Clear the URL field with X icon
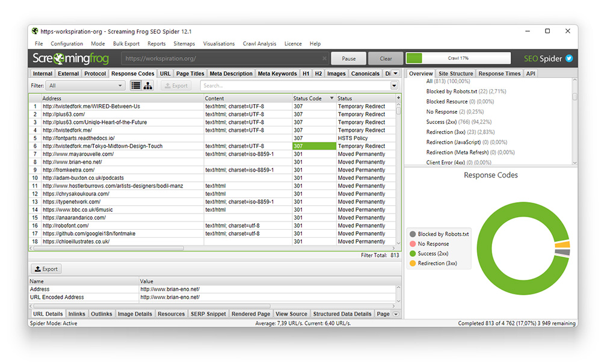The height and width of the screenshot is (364, 616). 324,58
